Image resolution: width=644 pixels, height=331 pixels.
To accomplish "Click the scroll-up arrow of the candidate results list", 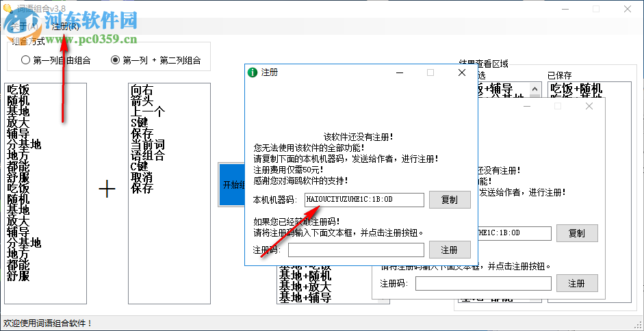I will click(534, 89).
